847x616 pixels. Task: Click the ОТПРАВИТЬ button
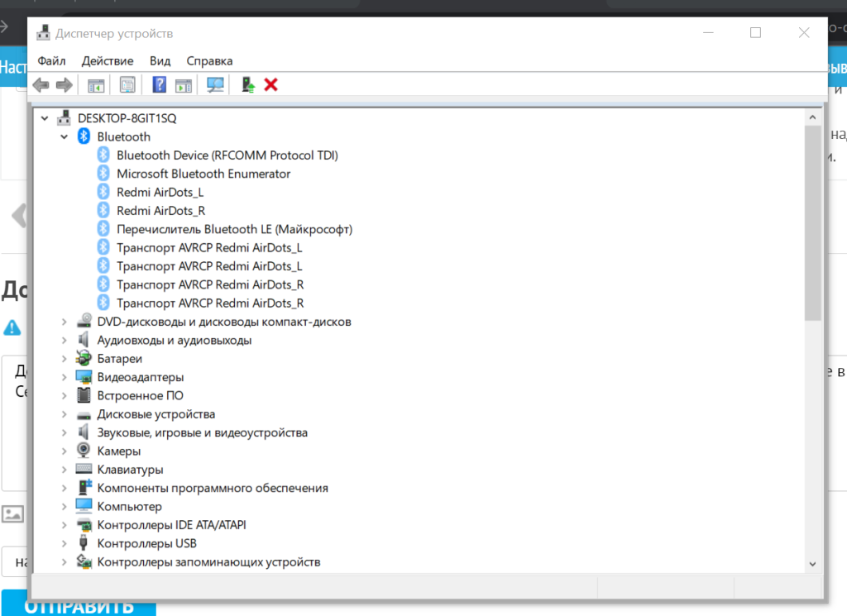(x=79, y=604)
